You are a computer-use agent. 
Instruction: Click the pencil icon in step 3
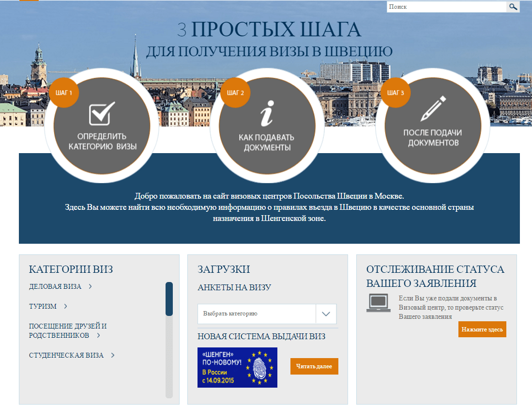pyautogui.click(x=433, y=109)
